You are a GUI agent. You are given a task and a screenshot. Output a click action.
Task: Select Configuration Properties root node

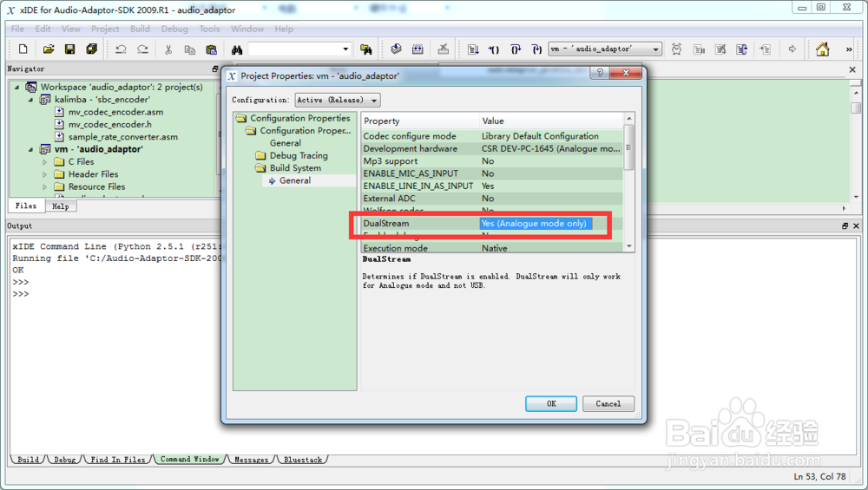click(x=300, y=118)
